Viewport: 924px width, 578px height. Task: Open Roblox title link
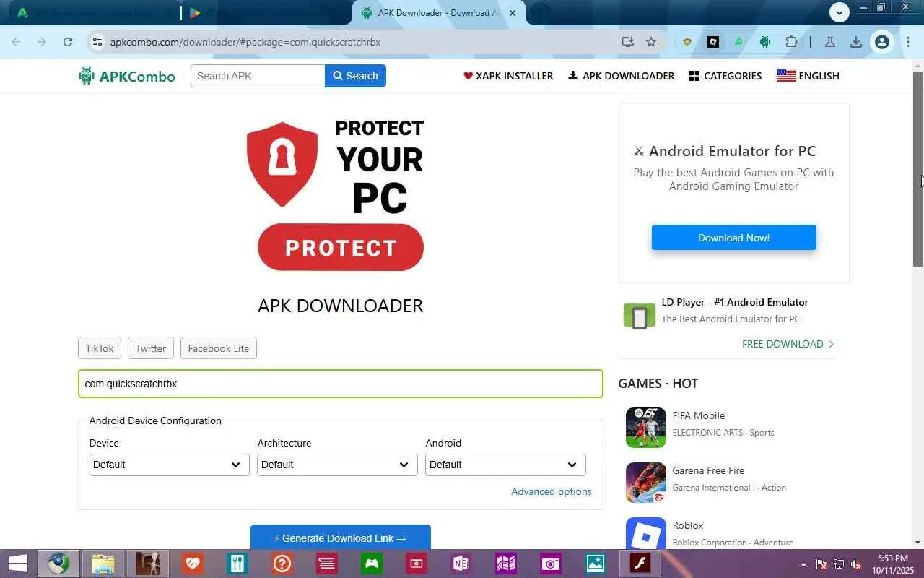[688, 525]
